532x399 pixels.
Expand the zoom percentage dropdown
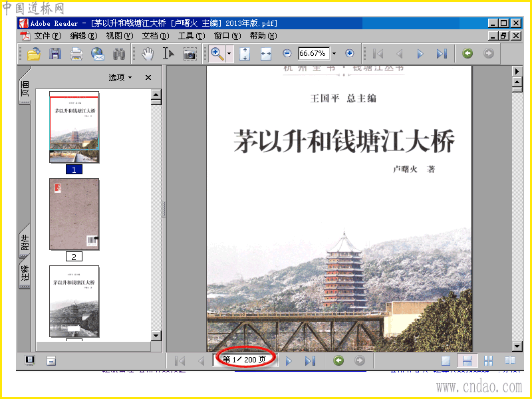tap(334, 53)
